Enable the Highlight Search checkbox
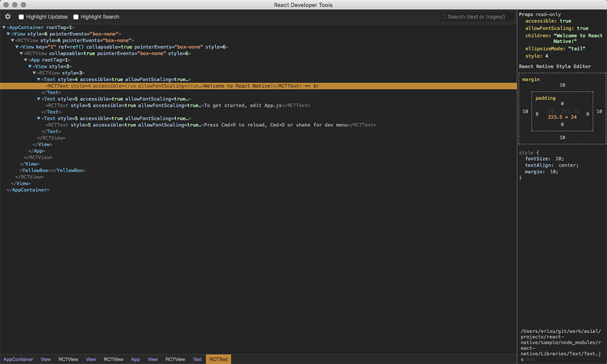The width and height of the screenshot is (607, 364). coord(76,16)
